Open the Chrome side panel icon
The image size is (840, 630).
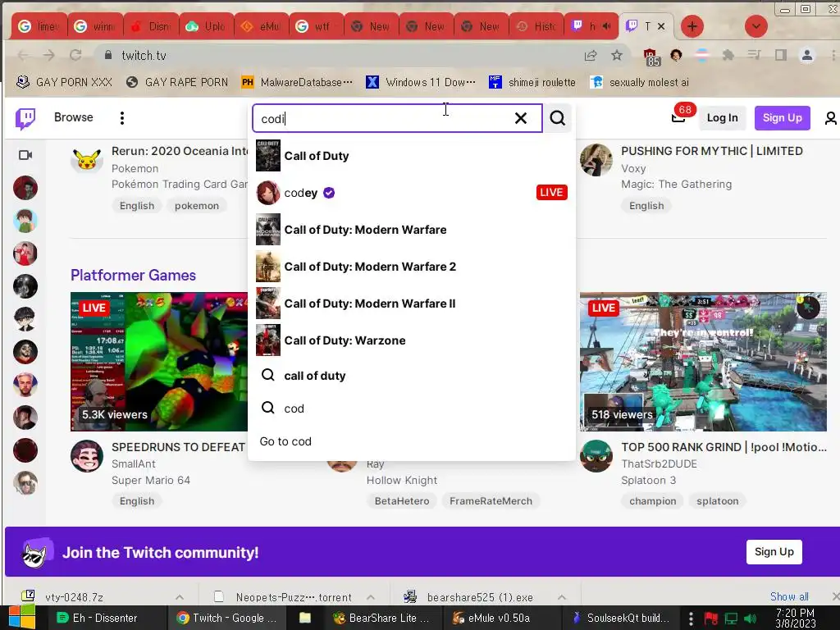tap(781, 55)
